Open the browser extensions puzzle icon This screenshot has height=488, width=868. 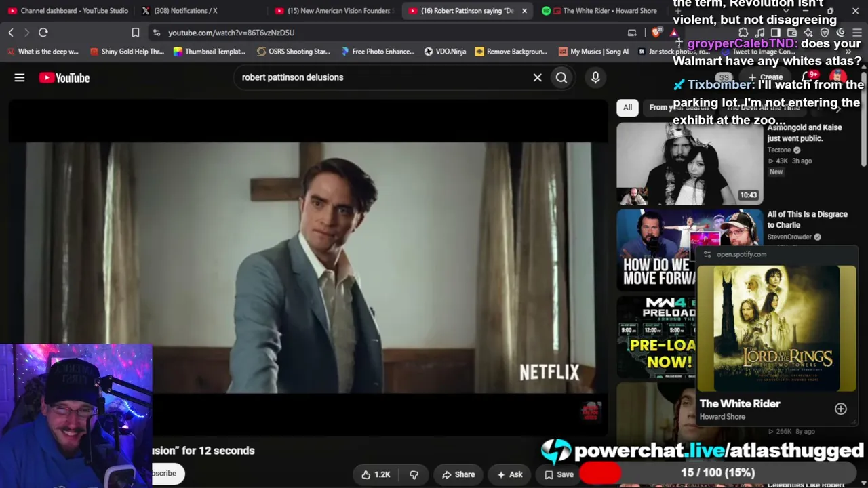pyautogui.click(x=743, y=33)
